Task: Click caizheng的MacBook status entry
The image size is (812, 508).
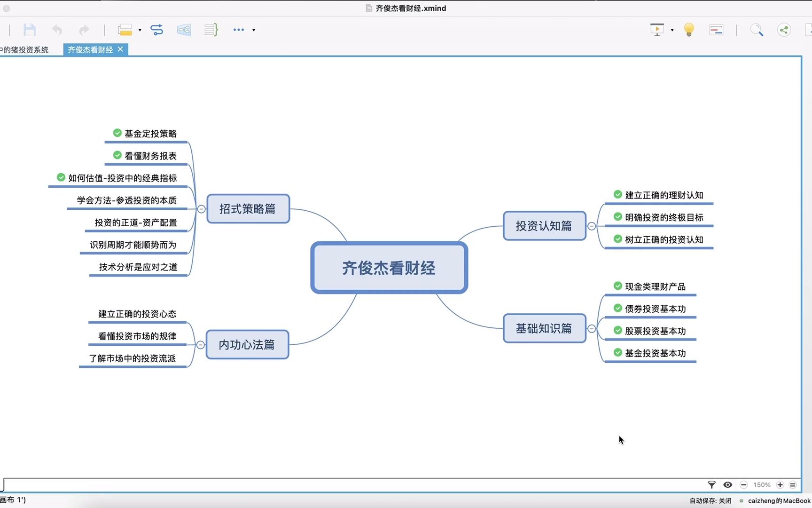Action: pos(779,500)
